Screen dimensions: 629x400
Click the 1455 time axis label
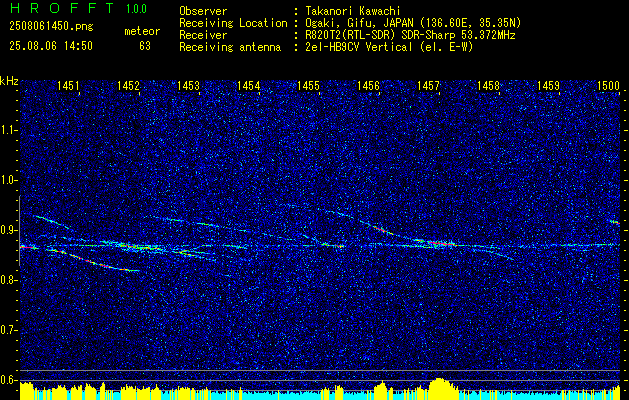308,85
